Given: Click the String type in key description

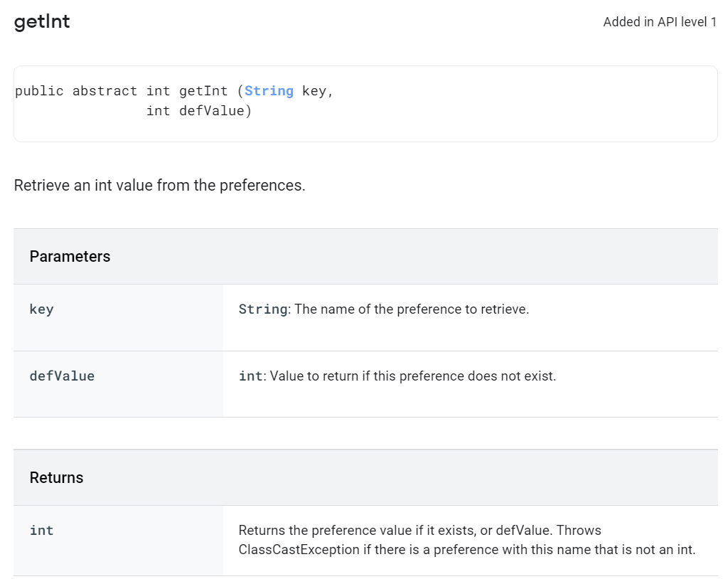Looking at the screenshot, I should pos(263,309).
